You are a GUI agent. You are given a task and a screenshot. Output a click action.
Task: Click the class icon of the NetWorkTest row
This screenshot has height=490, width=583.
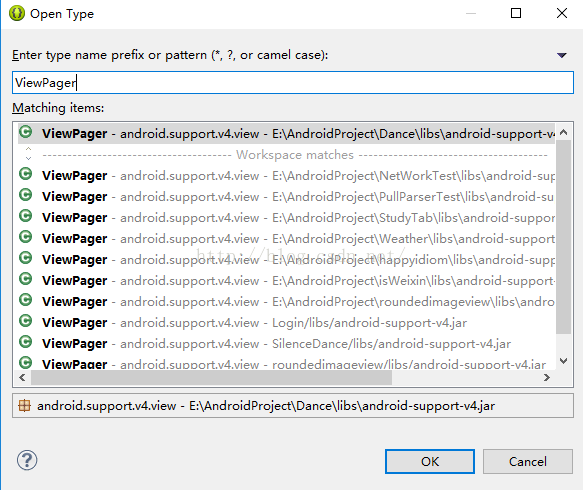[26, 174]
